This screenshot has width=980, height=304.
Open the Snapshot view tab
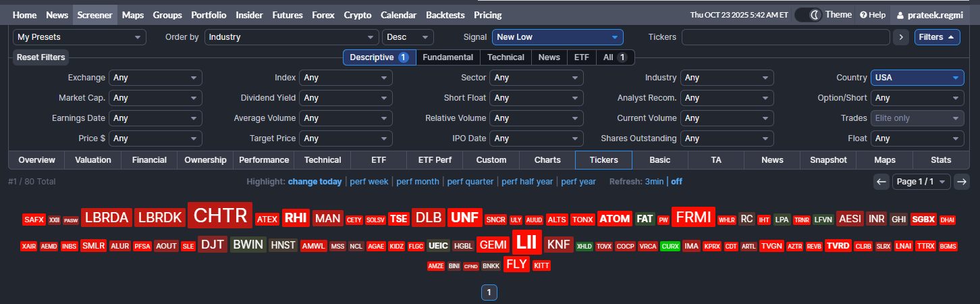coord(828,160)
